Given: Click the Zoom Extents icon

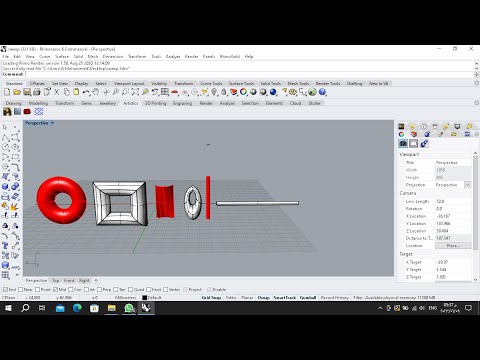Looking at the screenshot, I should 135,92.
